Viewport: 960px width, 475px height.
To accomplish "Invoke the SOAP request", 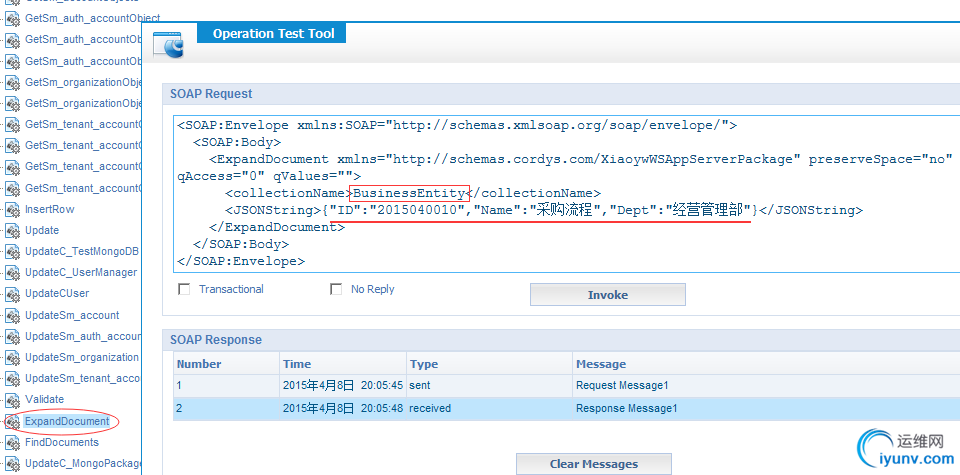I will point(607,294).
